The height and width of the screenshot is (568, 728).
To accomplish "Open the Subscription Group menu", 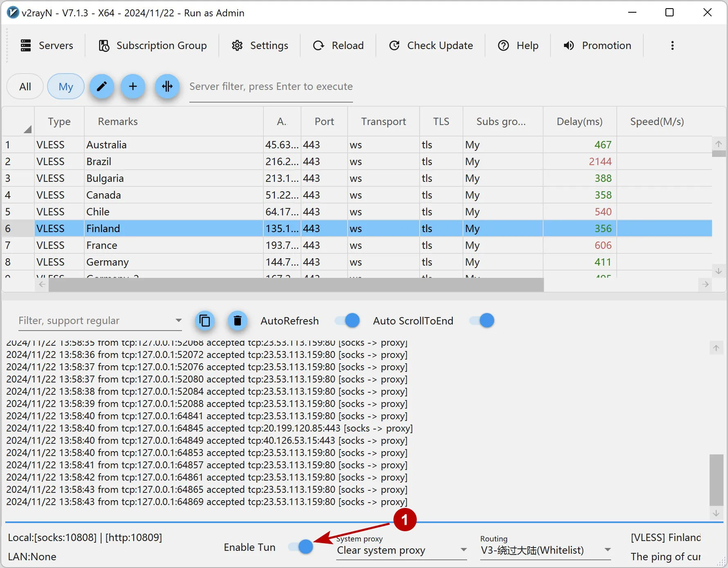I will coord(153,45).
